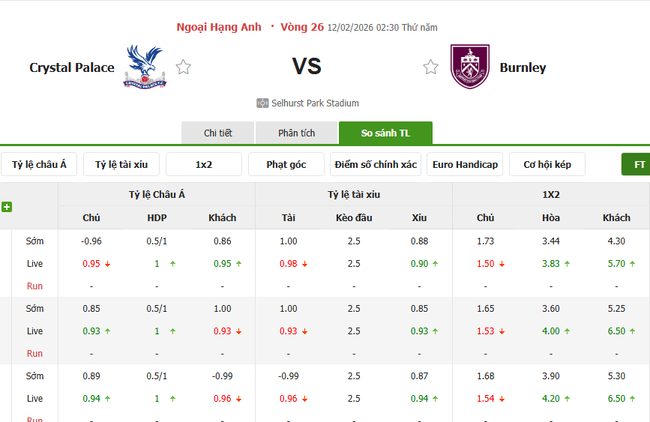This screenshot has height=422, width=650.
Task: Switch to the Phân tích tab
Action: tap(296, 134)
